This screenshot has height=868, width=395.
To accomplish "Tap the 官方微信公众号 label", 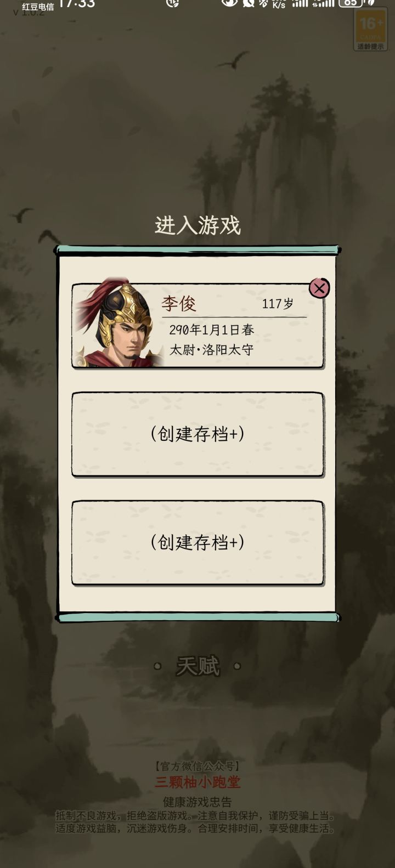I will [198, 766].
